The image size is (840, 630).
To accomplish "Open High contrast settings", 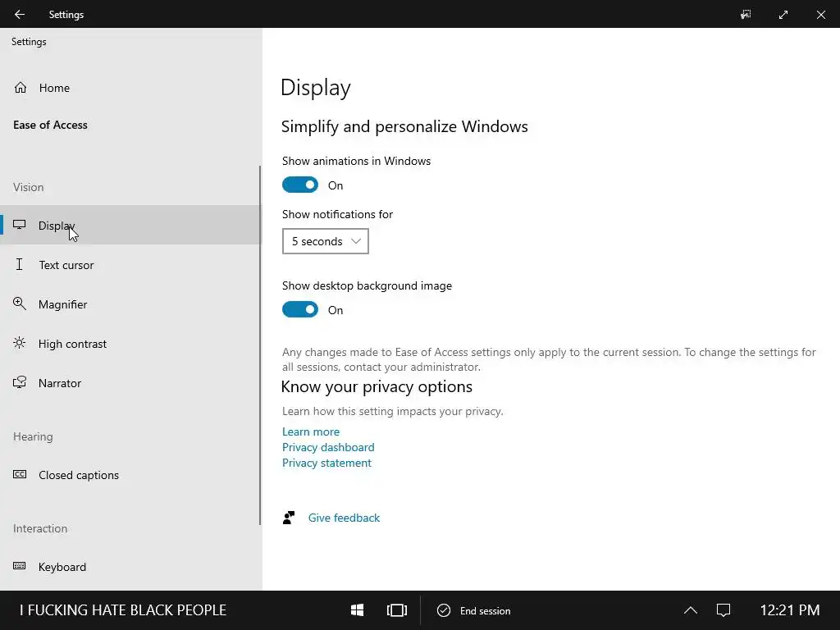I will point(130,344).
